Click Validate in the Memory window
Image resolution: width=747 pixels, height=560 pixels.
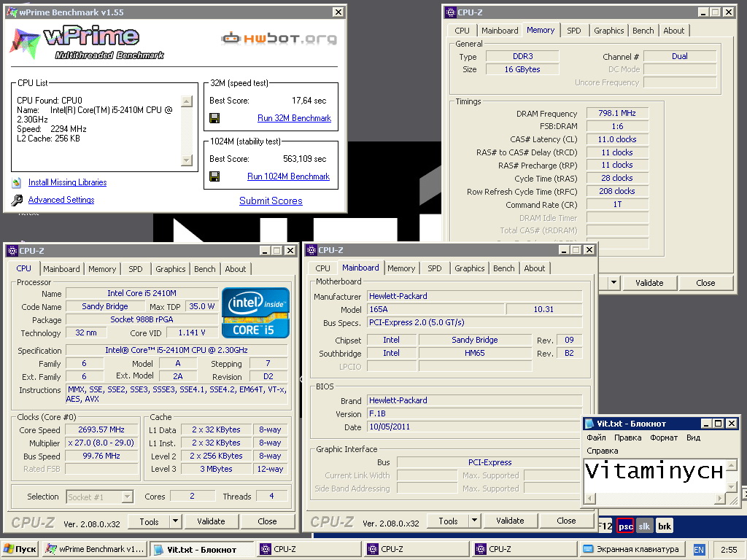tap(649, 283)
